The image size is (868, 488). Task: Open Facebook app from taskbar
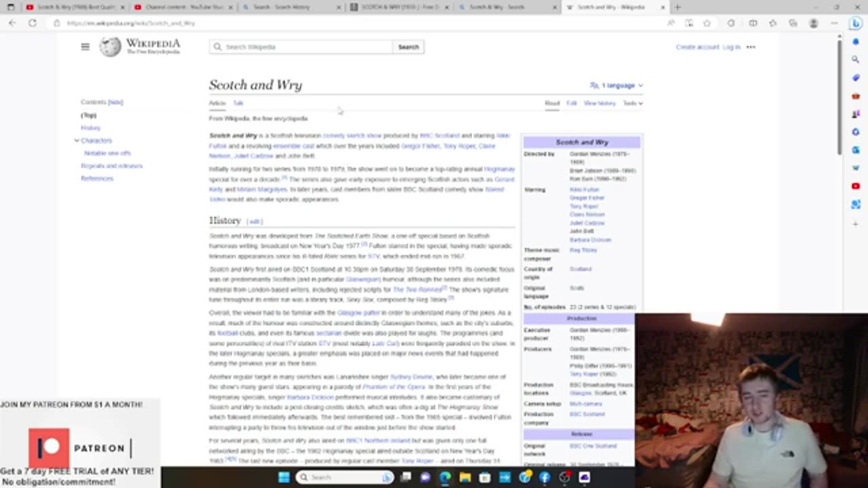[545, 477]
